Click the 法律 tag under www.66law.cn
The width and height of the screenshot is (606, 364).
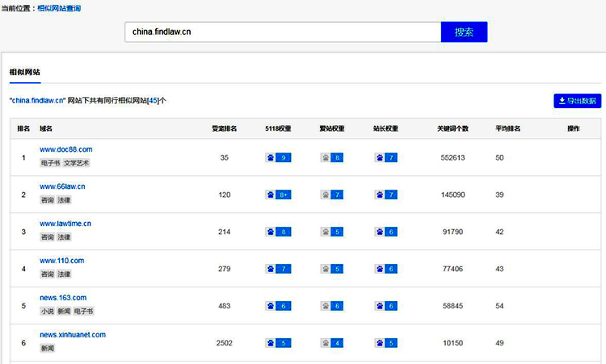coord(65,200)
